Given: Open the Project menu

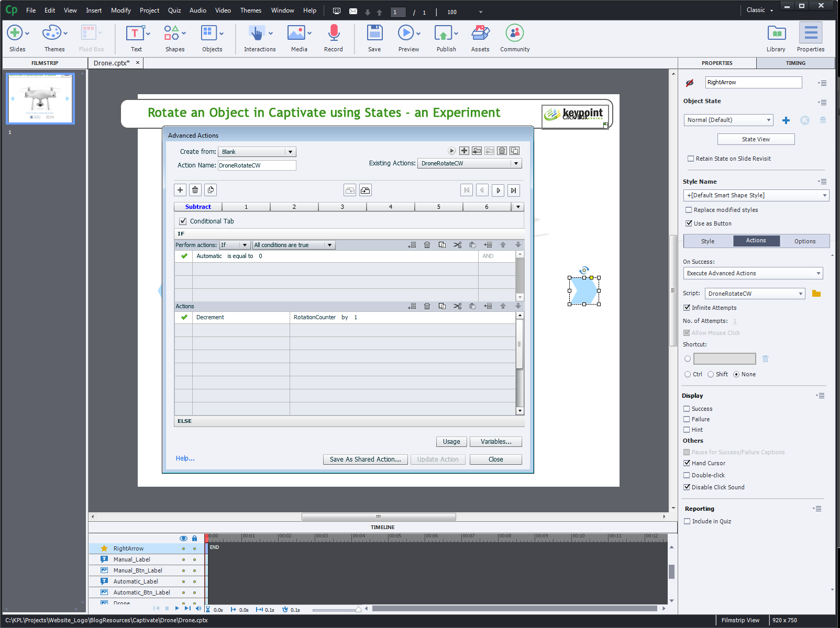Looking at the screenshot, I should point(149,10).
